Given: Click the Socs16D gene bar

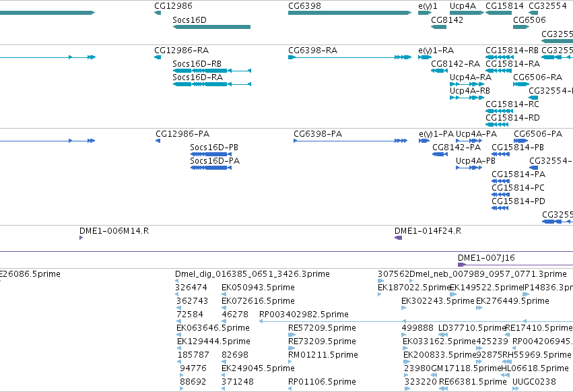Looking at the screenshot, I should point(211,27).
